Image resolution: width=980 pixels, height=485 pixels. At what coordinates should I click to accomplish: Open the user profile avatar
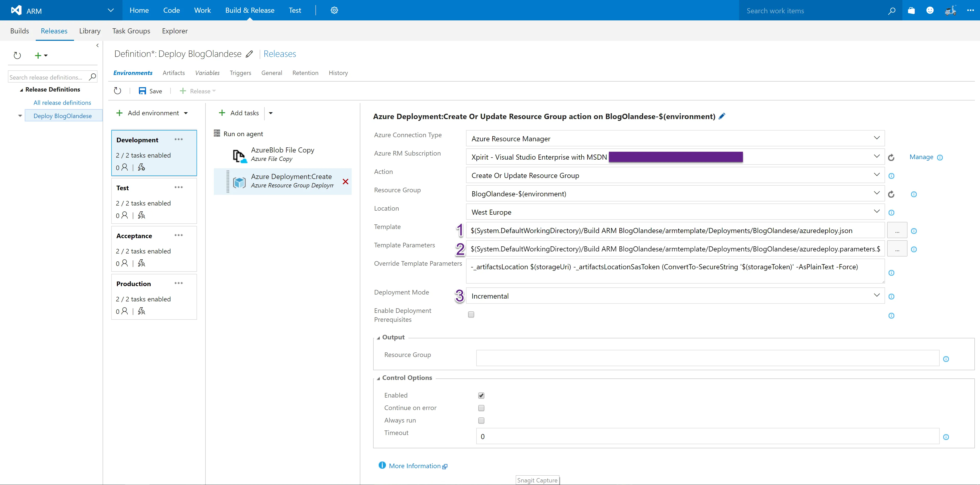pos(950,10)
